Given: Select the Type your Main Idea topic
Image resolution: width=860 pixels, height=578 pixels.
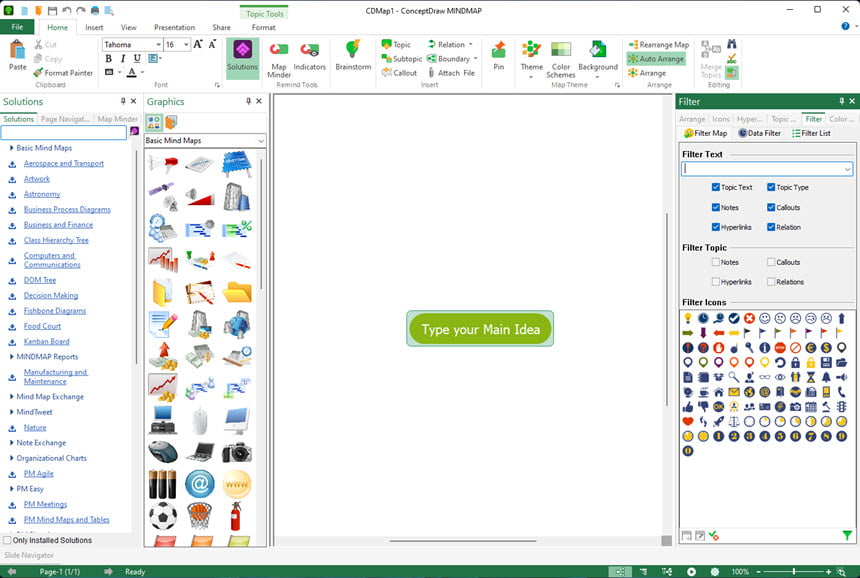Looking at the screenshot, I should [480, 329].
